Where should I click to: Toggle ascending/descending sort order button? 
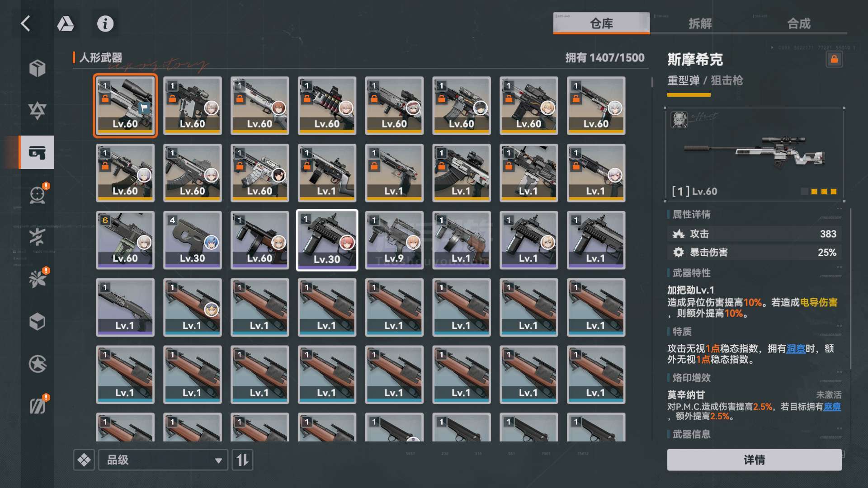pyautogui.click(x=242, y=460)
